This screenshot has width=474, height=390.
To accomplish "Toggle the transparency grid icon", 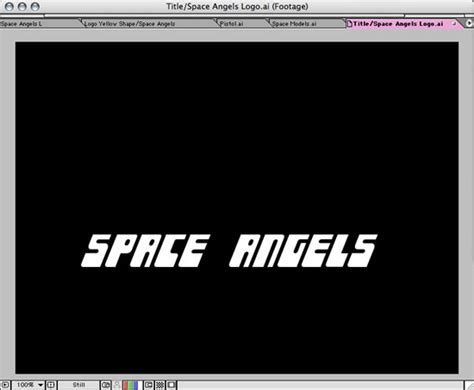I will tap(160, 385).
